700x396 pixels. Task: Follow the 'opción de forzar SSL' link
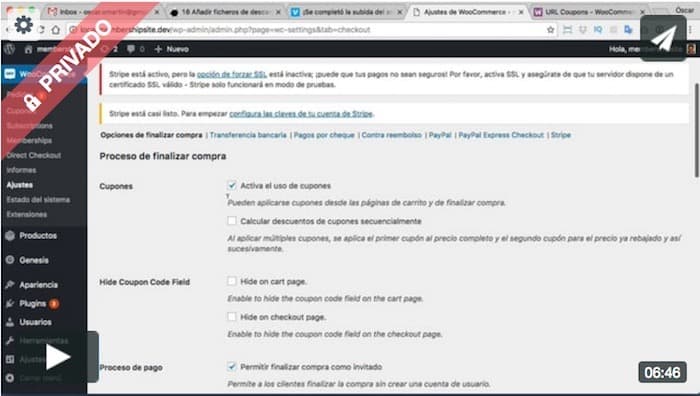(x=232, y=75)
